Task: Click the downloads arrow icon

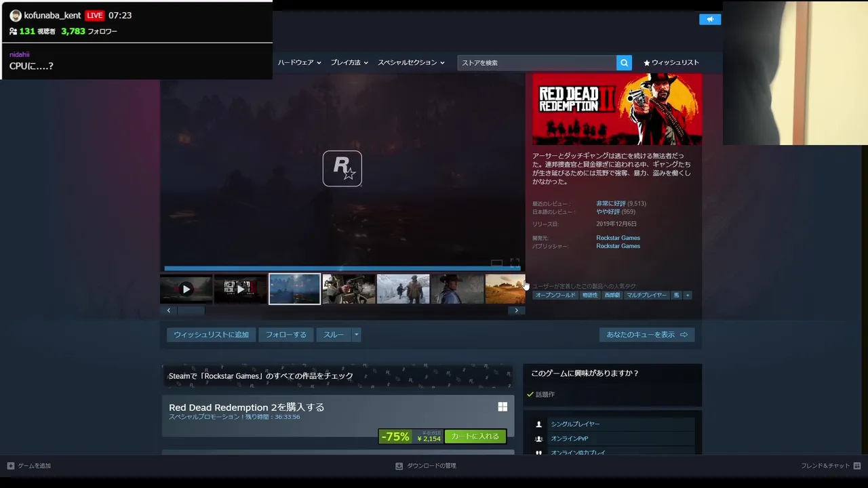Action: [399, 466]
